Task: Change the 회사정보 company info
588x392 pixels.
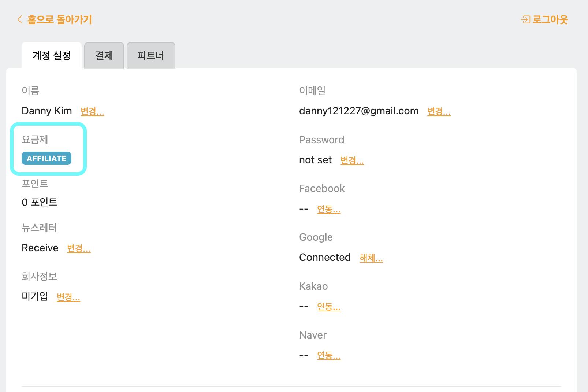Action: (68, 297)
